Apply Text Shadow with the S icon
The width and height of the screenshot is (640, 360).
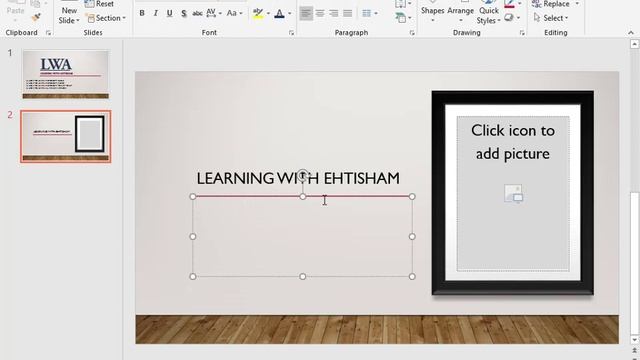click(x=184, y=13)
